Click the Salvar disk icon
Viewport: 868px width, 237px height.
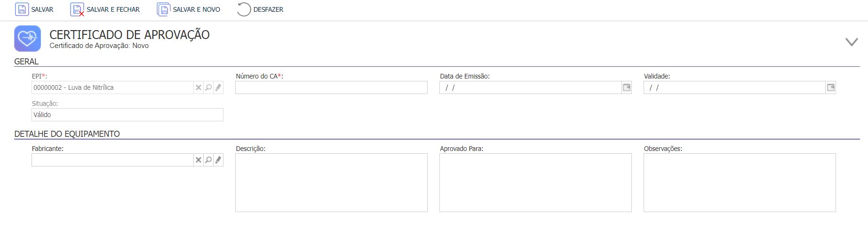pos(22,9)
